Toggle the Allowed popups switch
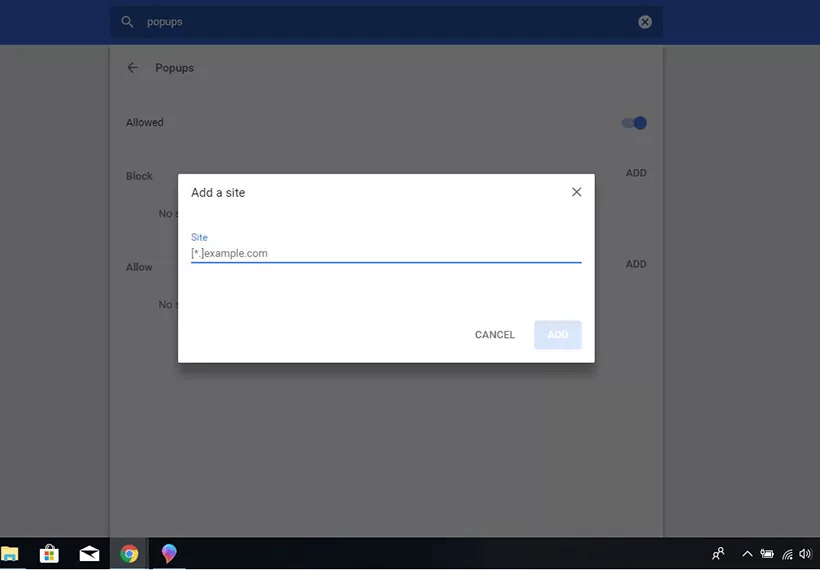The image size is (820, 570). (x=634, y=123)
